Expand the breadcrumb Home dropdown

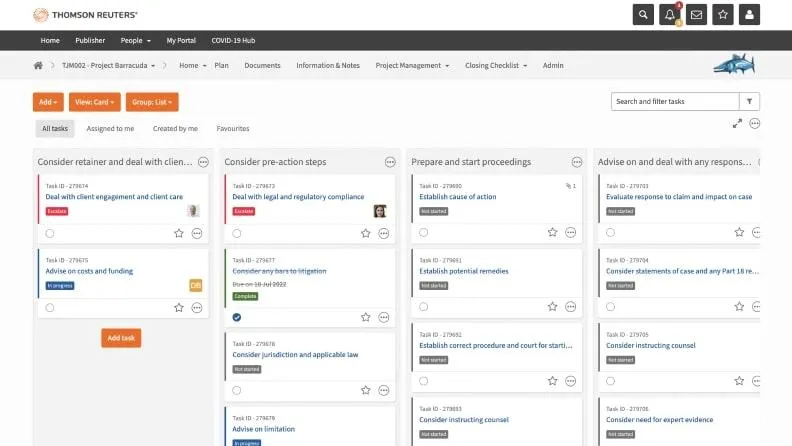coord(192,65)
